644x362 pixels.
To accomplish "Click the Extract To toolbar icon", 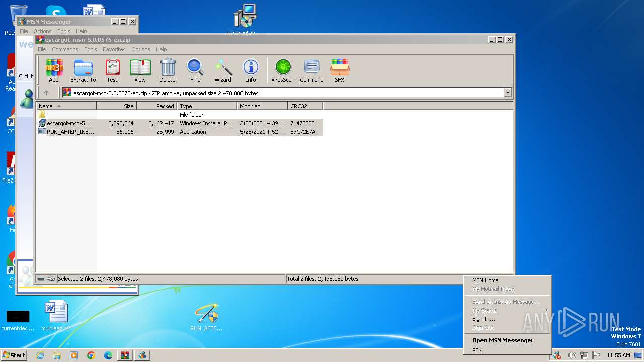I will (83, 70).
